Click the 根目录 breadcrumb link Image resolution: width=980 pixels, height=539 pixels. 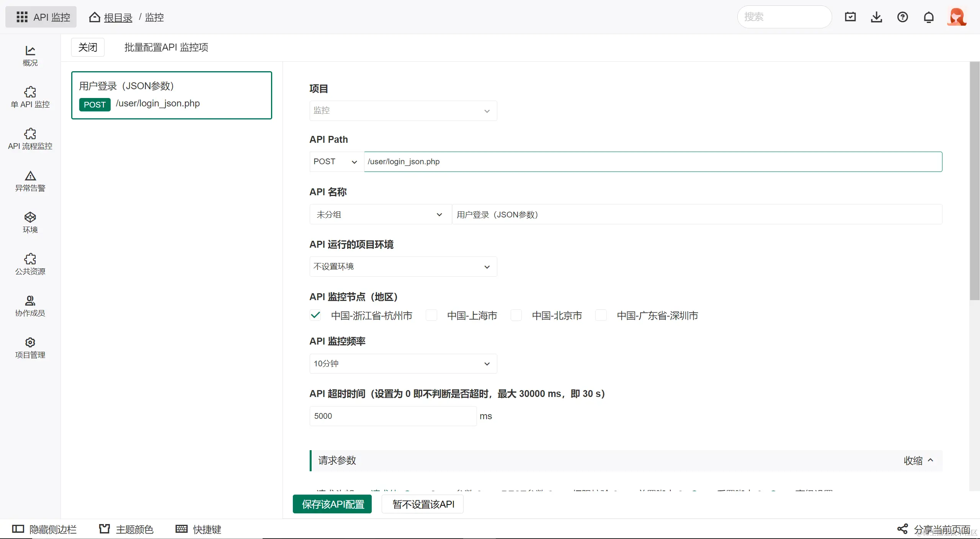[x=118, y=18]
